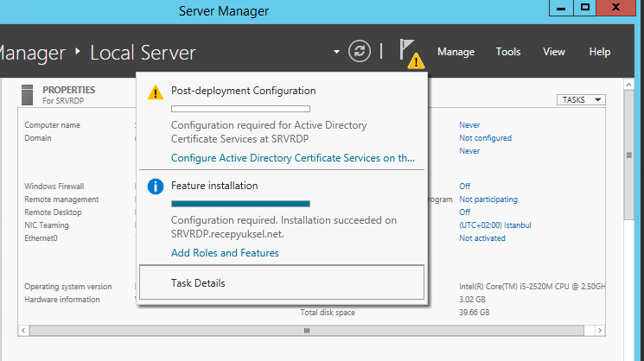Open the Tools menu
Viewport: 644px width, 361px height.
[508, 52]
